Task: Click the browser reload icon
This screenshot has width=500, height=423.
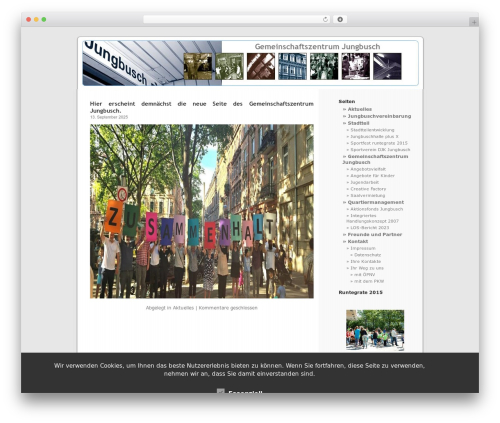Action: (x=325, y=19)
